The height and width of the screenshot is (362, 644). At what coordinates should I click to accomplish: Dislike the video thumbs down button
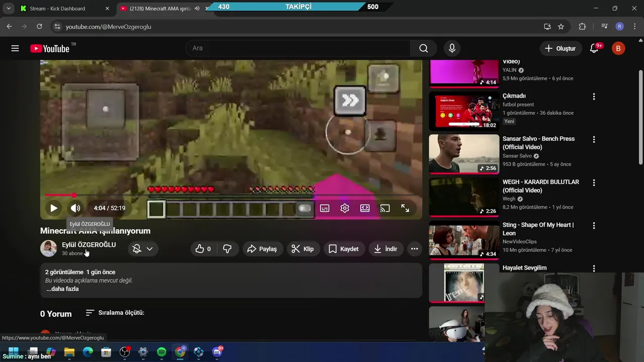227,249
